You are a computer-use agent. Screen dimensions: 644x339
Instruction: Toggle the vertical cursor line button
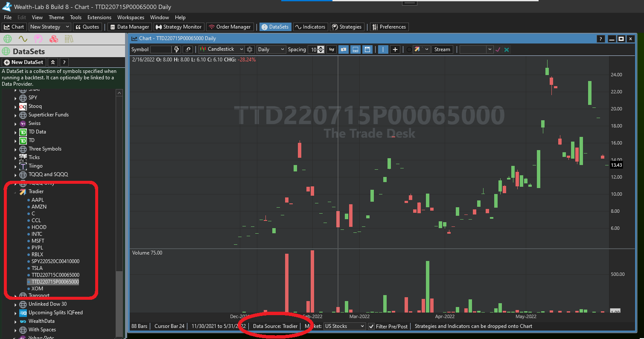pos(383,49)
